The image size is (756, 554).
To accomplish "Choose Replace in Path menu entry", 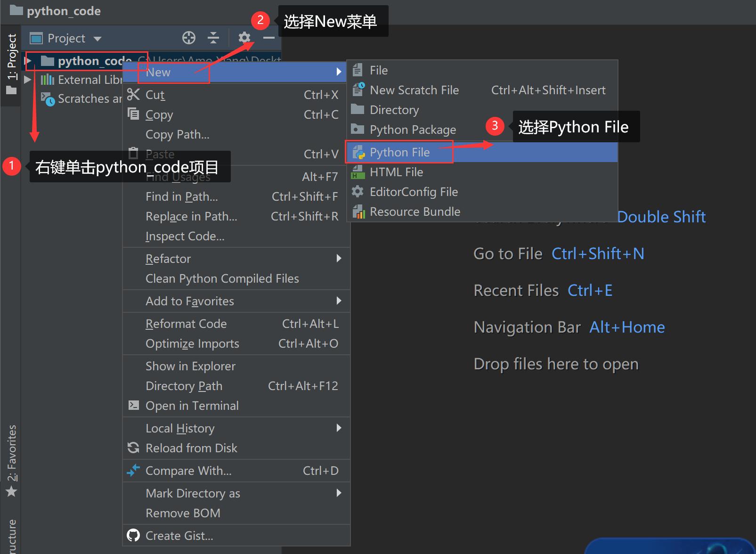I will [x=236, y=216].
